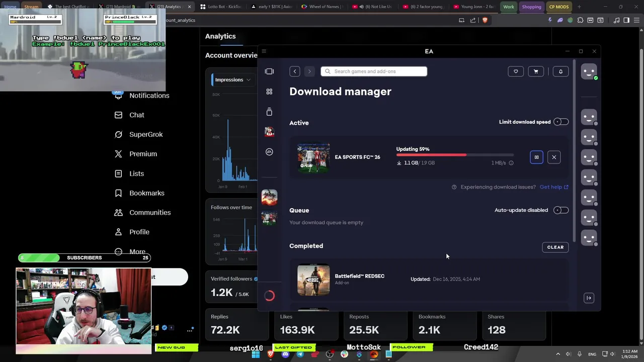The image size is (644, 362).
Task: Click the Shares 128 stat card
Action: click(514, 325)
